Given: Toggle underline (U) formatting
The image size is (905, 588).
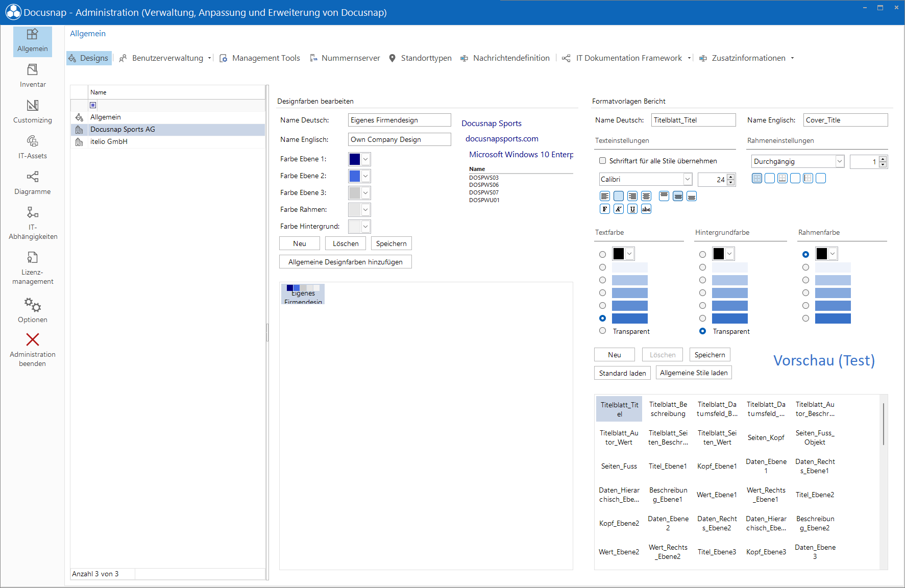Looking at the screenshot, I should pyautogui.click(x=632, y=209).
